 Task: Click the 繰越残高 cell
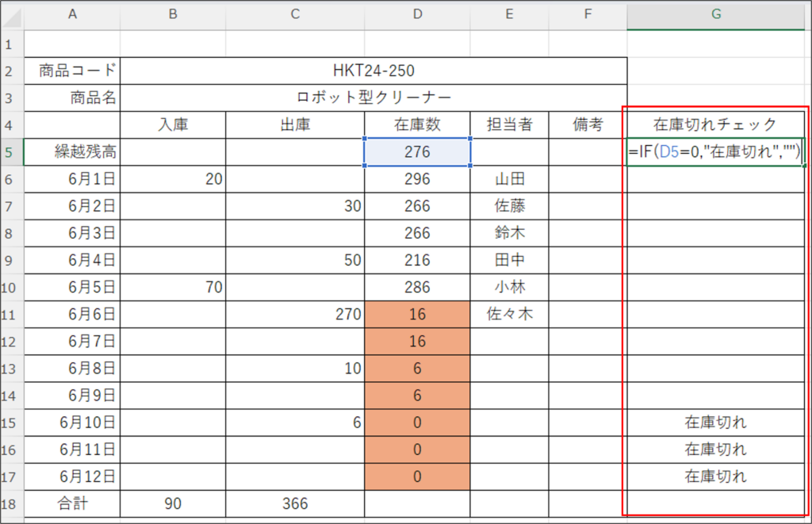(x=72, y=152)
